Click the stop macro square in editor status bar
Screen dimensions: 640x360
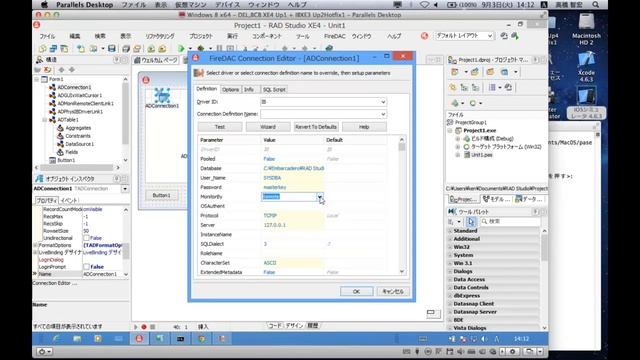(152, 327)
